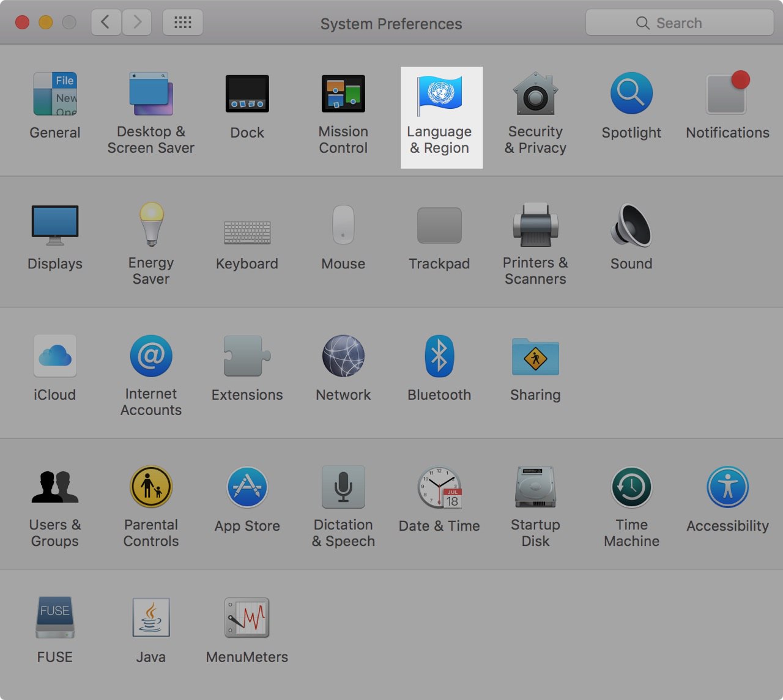Go forward with the right chevron button
Screen dimensions: 783x700
click(137, 23)
